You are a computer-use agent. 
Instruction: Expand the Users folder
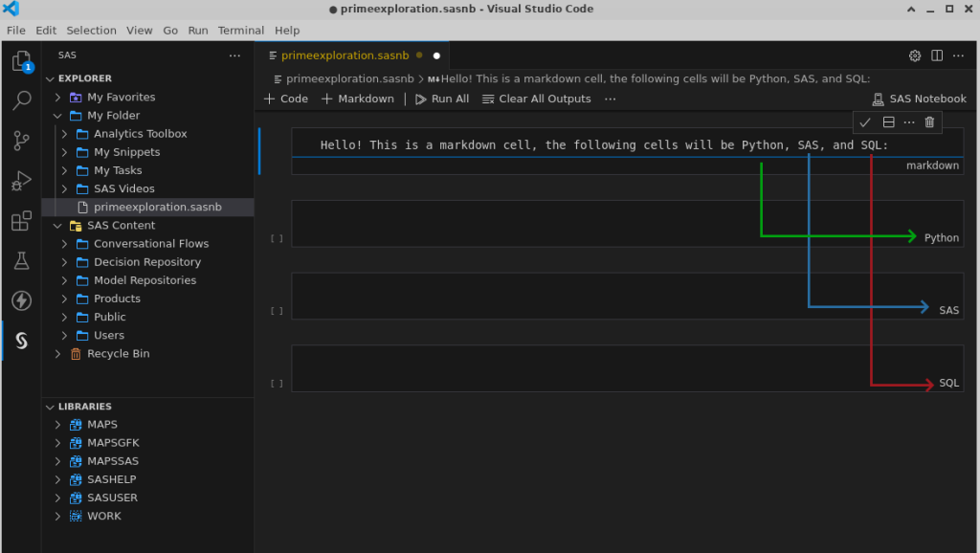(64, 336)
